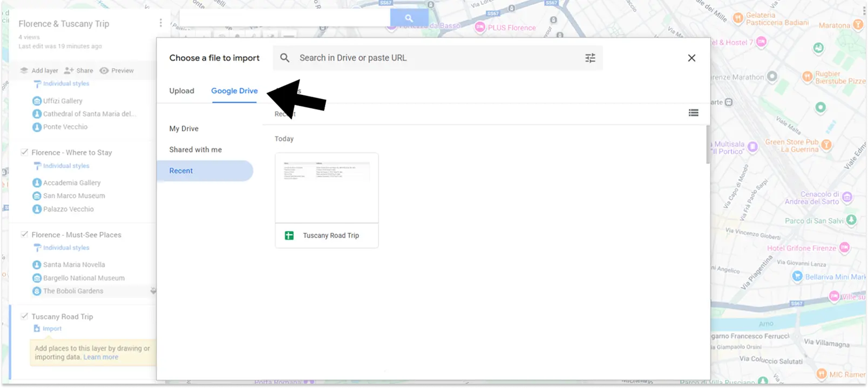Click the Tuscany Road Trip file name
This screenshot has width=868, height=388.
pyautogui.click(x=331, y=235)
